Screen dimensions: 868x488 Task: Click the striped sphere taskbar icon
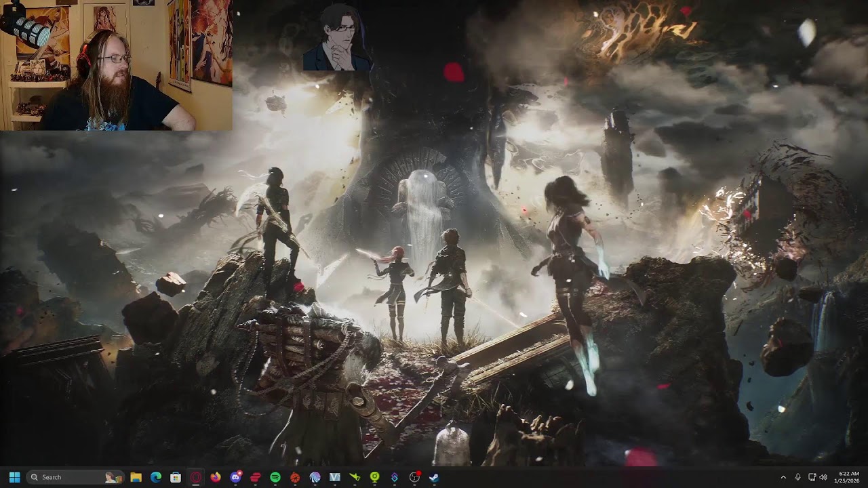(315, 477)
